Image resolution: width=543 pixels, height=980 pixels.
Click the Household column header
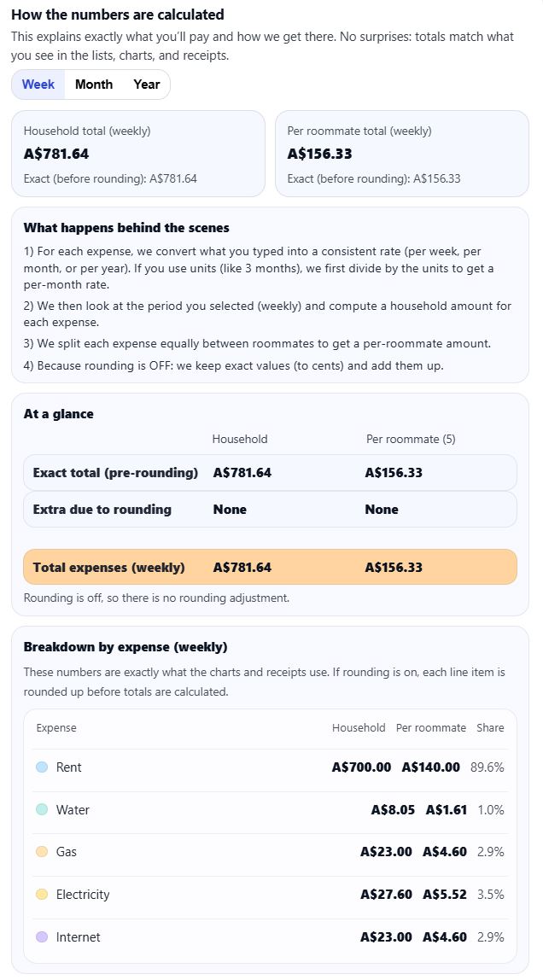pos(240,439)
